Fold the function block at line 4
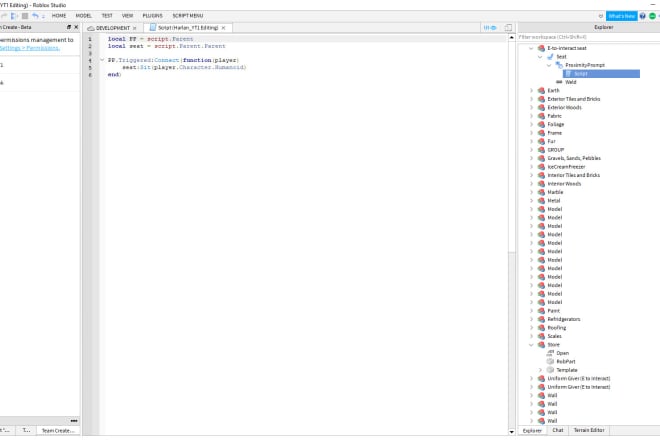This screenshot has width=660, height=440. pos(102,60)
